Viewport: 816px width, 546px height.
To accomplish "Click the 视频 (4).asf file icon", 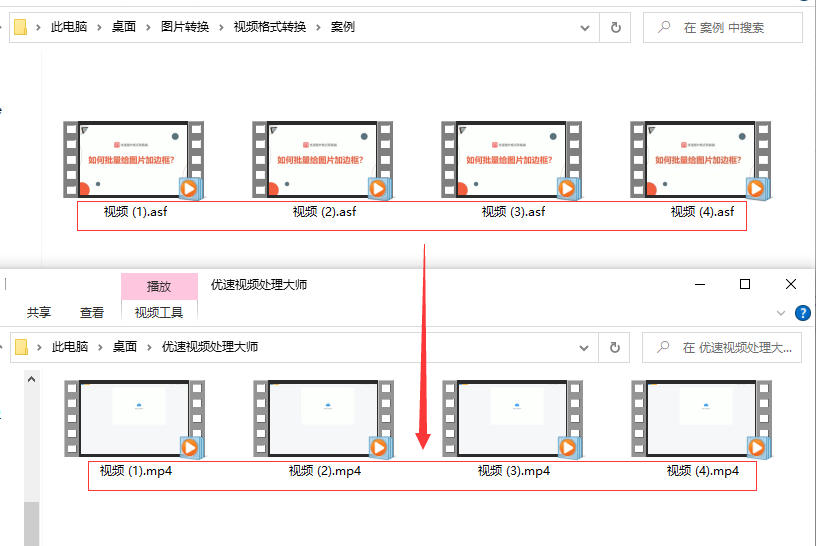I will coord(702,160).
